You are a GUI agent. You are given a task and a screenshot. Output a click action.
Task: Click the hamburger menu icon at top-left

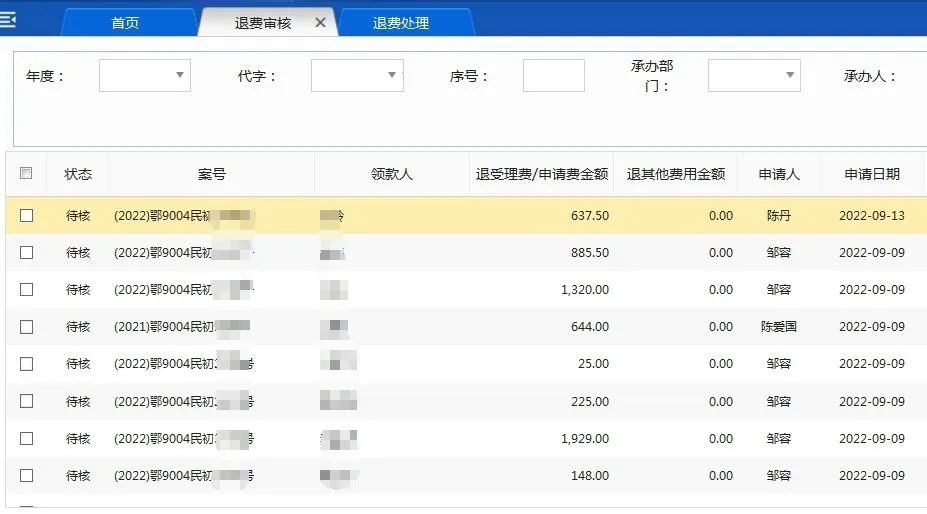pyautogui.click(x=8, y=19)
